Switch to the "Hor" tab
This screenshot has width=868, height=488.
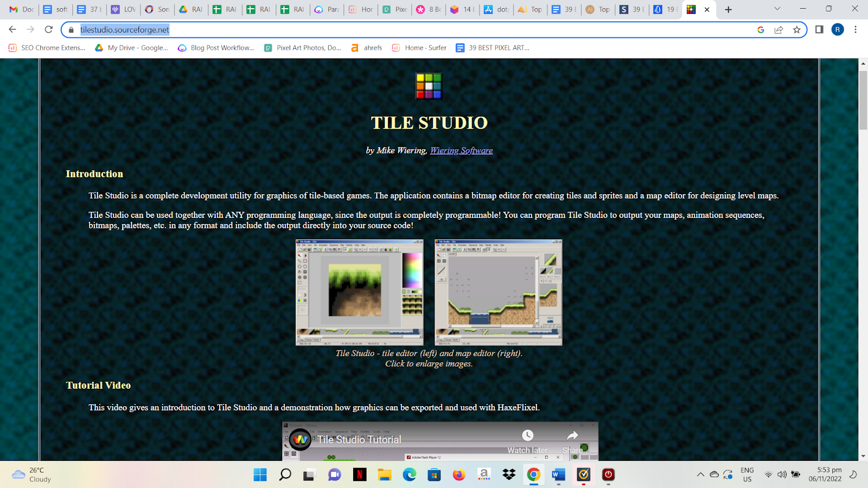pos(360,9)
